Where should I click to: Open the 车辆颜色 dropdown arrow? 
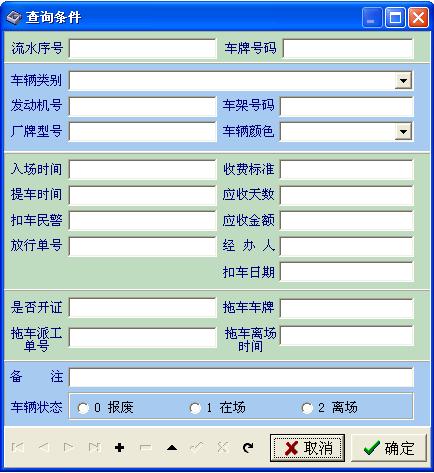pyautogui.click(x=403, y=132)
